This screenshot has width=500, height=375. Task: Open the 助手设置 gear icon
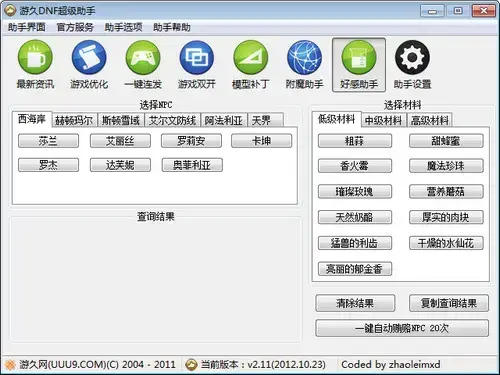tap(412, 65)
